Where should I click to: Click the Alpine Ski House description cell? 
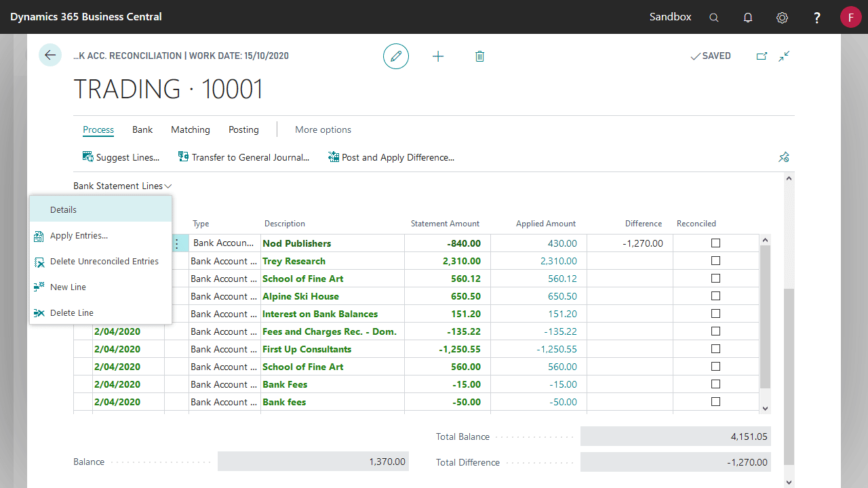tap(332, 296)
